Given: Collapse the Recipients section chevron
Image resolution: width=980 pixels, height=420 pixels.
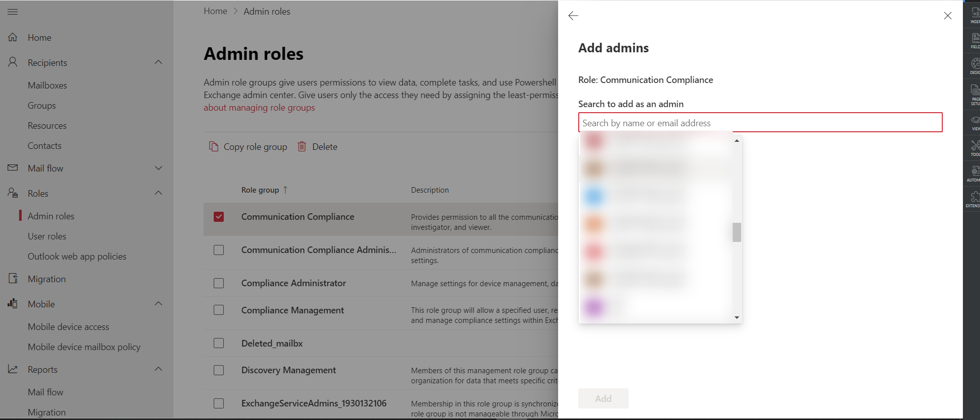Looking at the screenshot, I should tap(158, 62).
